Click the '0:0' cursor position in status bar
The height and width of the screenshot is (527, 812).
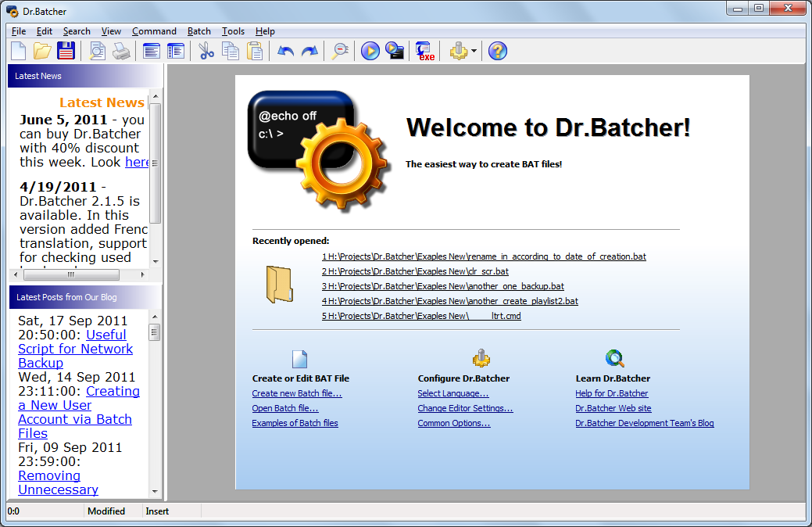pyautogui.click(x=13, y=511)
